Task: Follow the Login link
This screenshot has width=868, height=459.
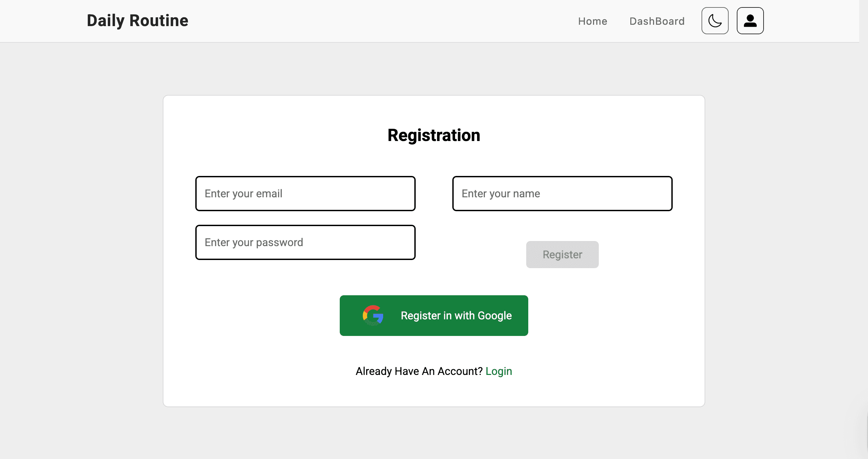Action: click(x=499, y=371)
